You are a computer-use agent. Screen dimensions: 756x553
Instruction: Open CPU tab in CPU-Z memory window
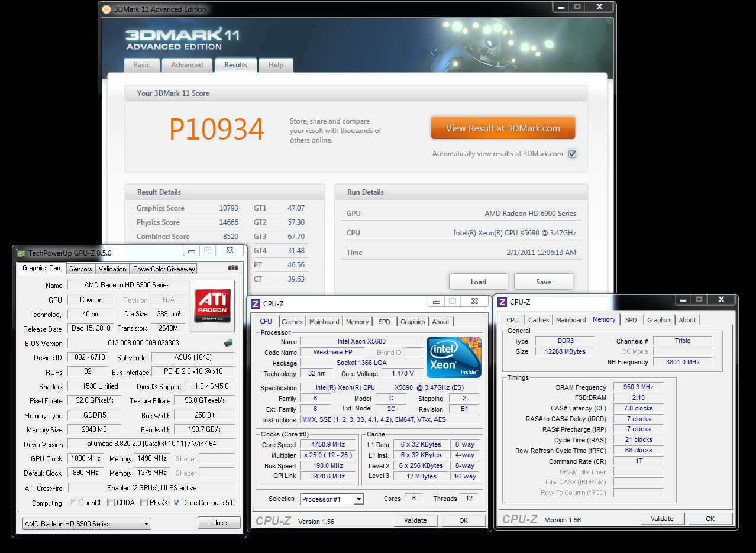513,320
